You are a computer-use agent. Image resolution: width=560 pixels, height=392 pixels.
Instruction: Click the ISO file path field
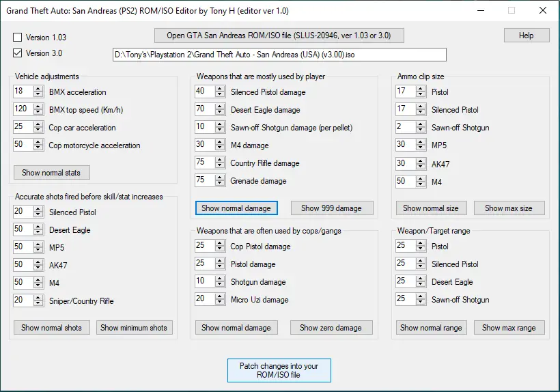(x=279, y=55)
